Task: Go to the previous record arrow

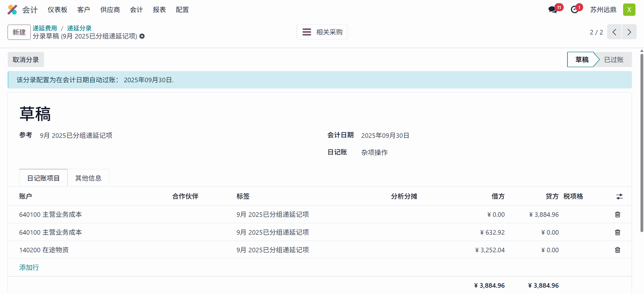Action: click(x=614, y=32)
